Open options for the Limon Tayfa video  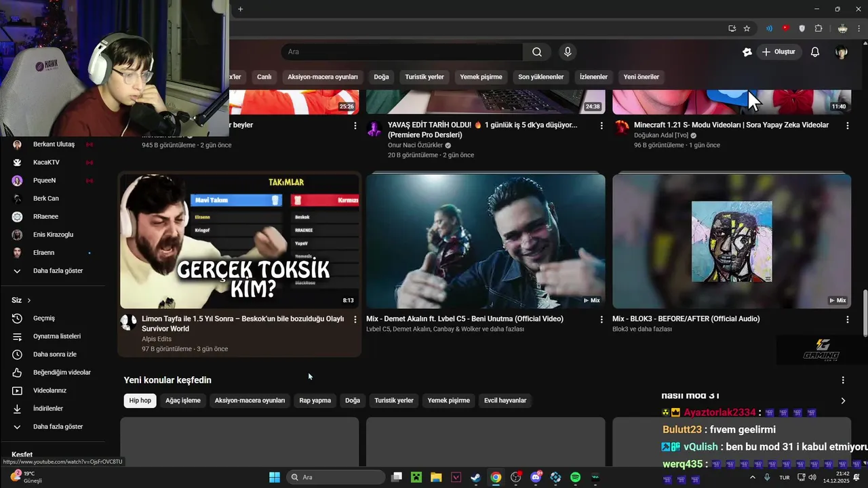[x=355, y=319]
